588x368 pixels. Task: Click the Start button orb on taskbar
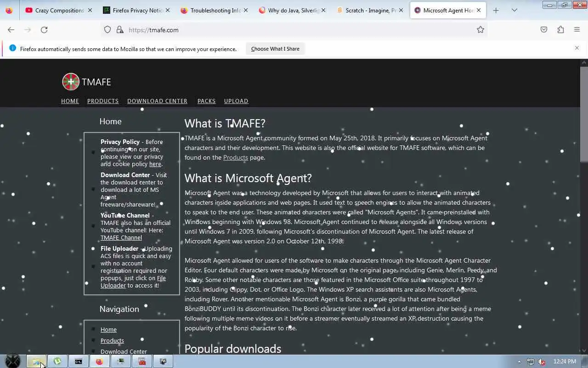pos(13,361)
